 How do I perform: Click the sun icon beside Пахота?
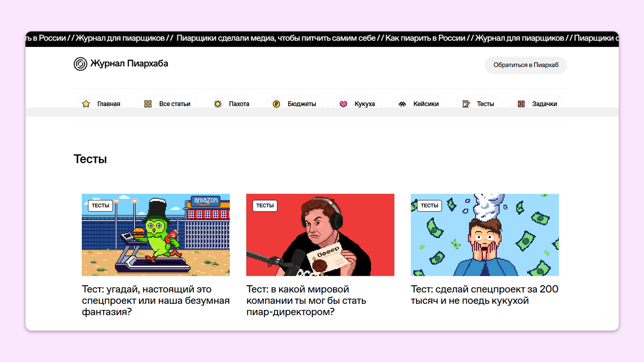[x=218, y=104]
